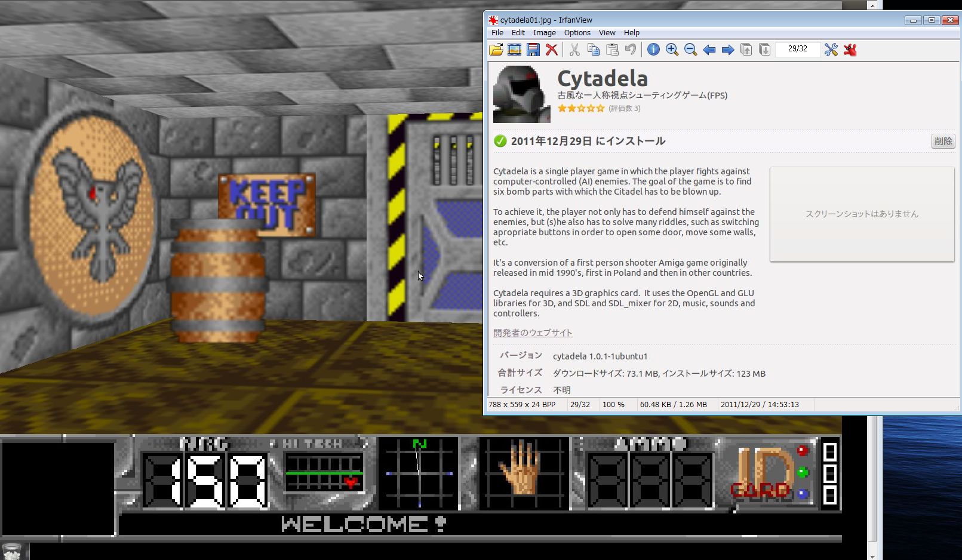Open the Image menu in IrfanView
962x560 pixels.
(544, 33)
